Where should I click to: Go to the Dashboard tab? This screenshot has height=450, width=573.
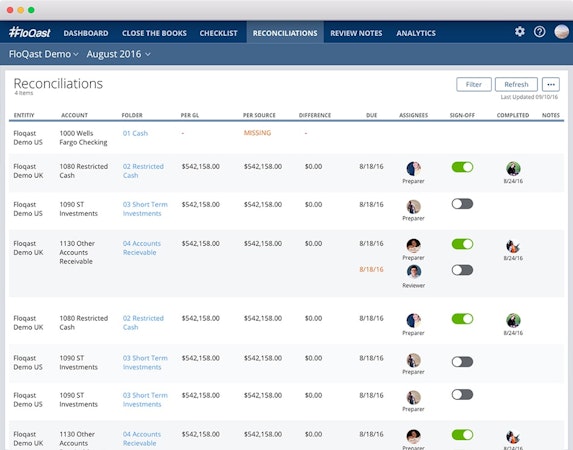(86, 33)
